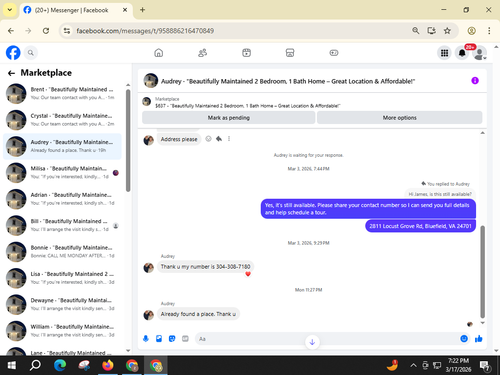Open the account profile menu
The image size is (500, 375).
pyautogui.click(x=479, y=53)
